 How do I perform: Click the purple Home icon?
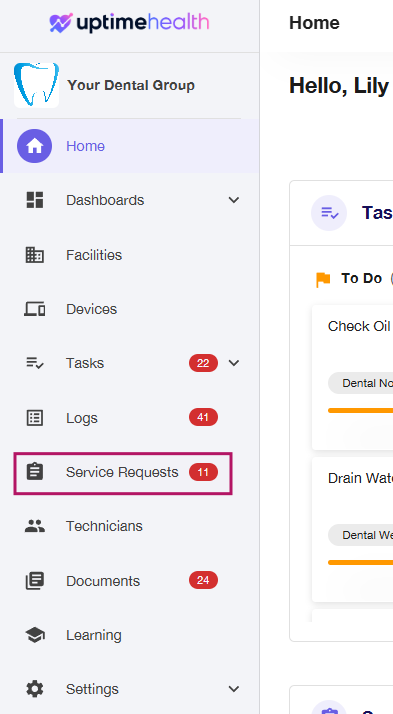[35, 146]
